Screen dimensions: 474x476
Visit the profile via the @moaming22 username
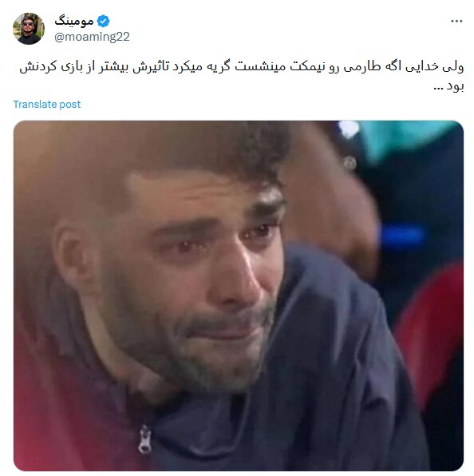[x=92, y=37]
